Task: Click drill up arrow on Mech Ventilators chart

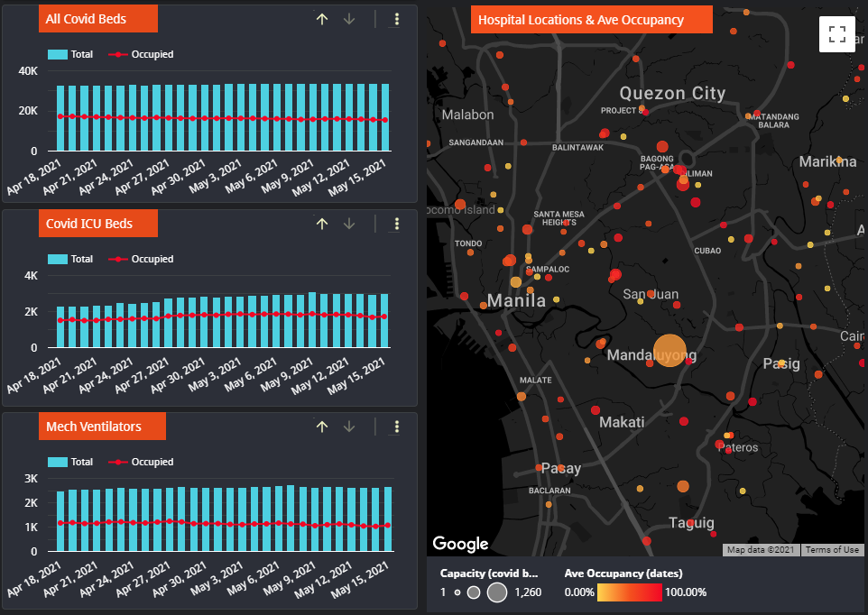Action: pyautogui.click(x=322, y=427)
